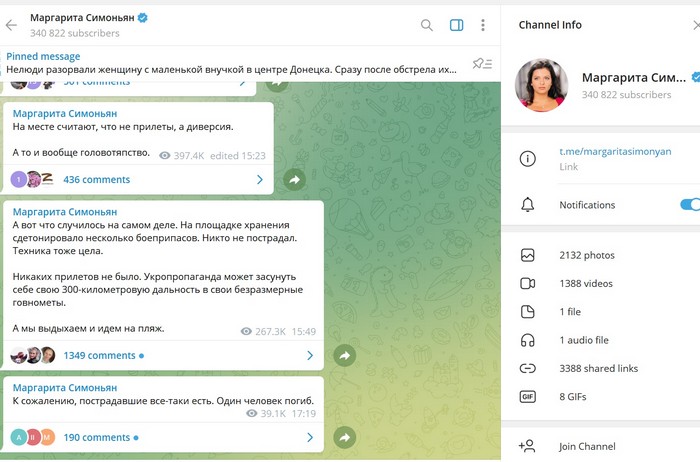Click the channel profile photo
Viewport: 700px width, 462px height.
click(541, 85)
